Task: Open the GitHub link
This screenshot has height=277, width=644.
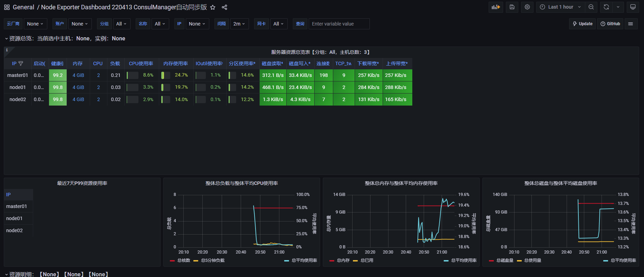Action: (610, 24)
